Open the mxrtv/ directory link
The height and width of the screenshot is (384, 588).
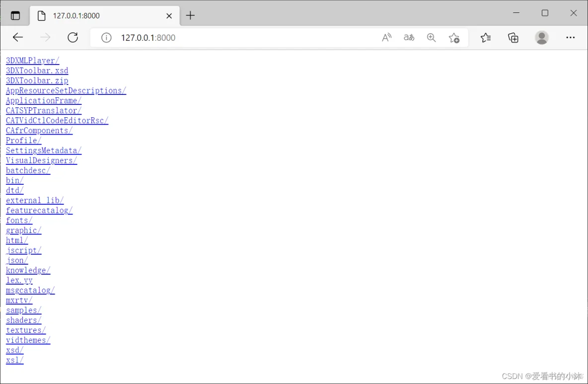coord(19,301)
